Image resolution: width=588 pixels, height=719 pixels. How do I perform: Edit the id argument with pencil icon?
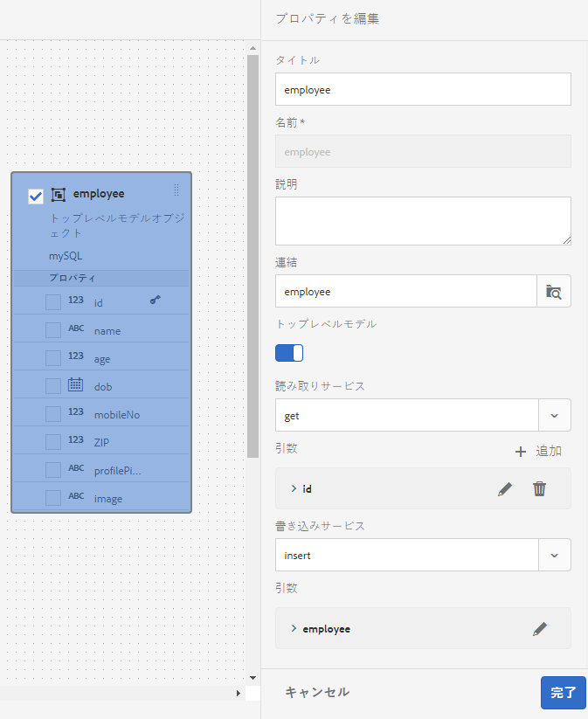coord(504,489)
